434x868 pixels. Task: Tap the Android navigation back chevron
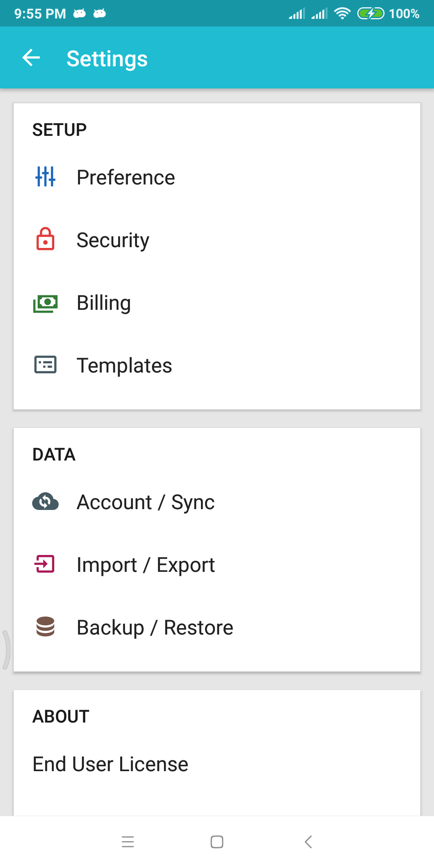[308, 841]
